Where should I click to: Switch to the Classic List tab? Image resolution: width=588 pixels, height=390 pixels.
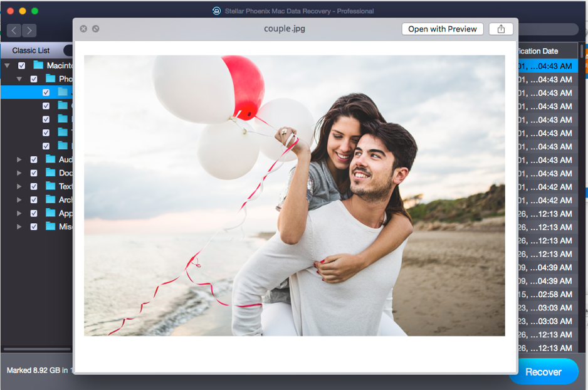pos(31,50)
